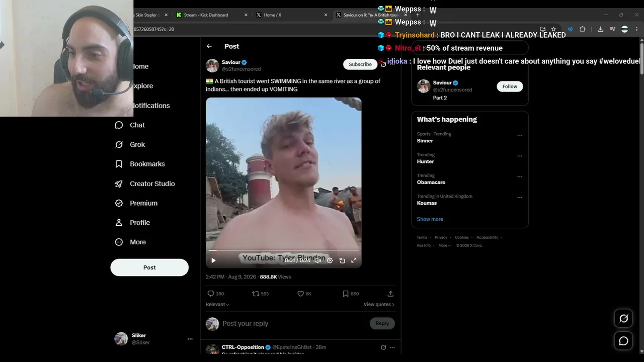Open account options next to Sliker
The image size is (644, 362).
point(190,339)
